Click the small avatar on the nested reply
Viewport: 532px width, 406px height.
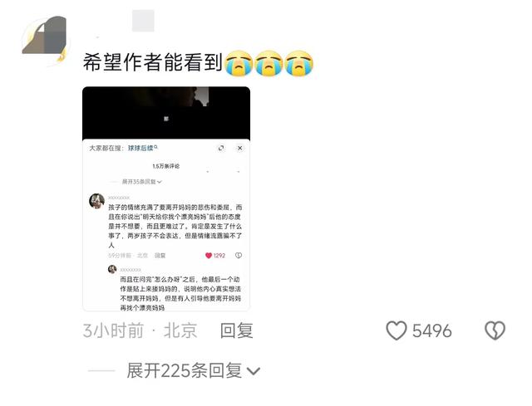[x=112, y=270]
